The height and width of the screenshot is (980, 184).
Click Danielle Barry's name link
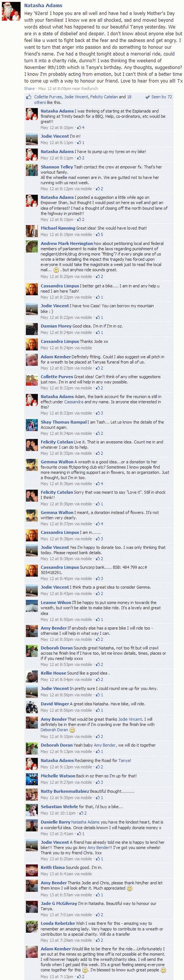tap(55, 822)
